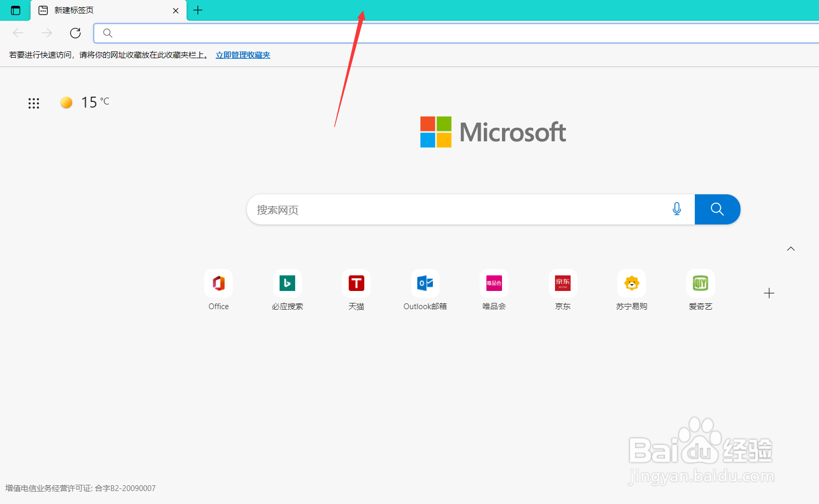
Task: Open a new tab with plus button
Action: click(x=198, y=10)
